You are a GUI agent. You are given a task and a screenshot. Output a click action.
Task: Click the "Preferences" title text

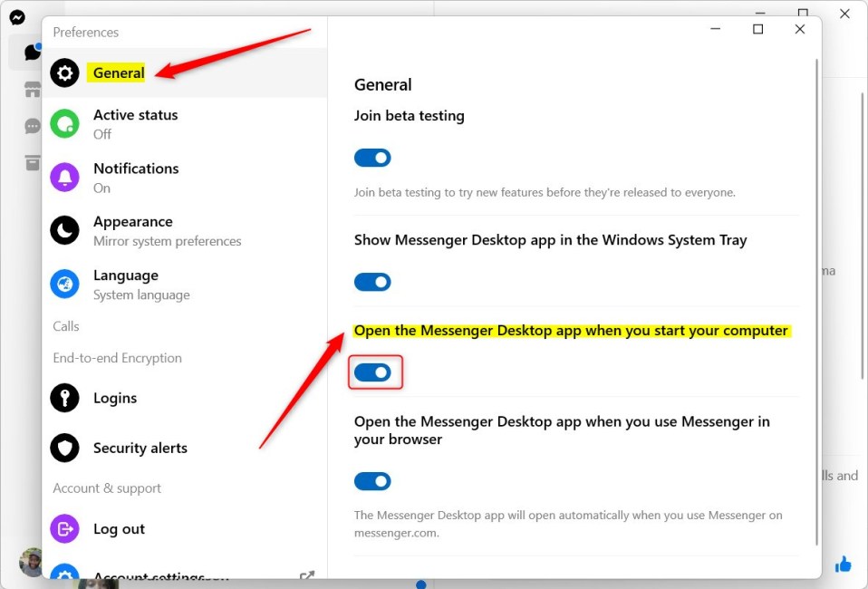[x=86, y=32]
